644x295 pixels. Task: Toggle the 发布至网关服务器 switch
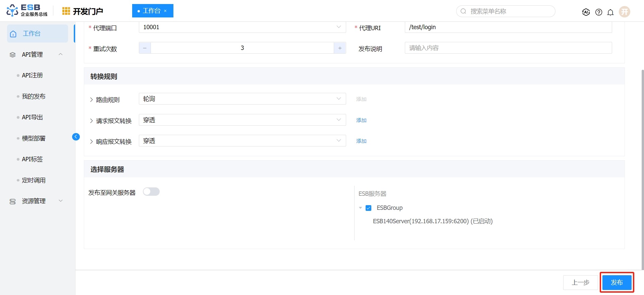pos(151,192)
